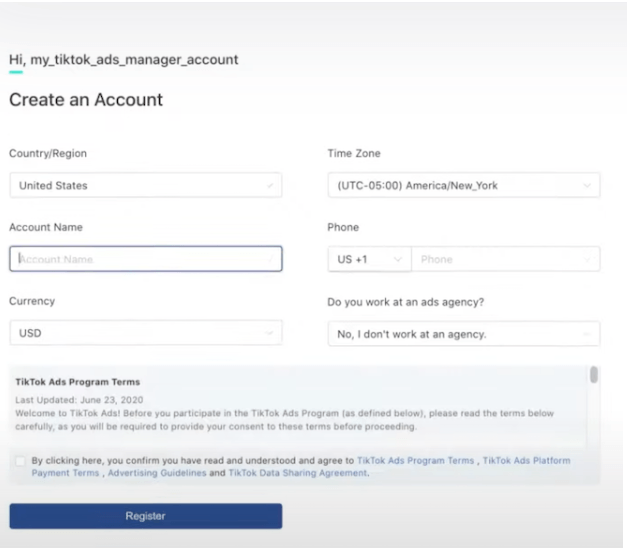
Task: Click the 'Create an Account' heading
Action: (x=86, y=100)
